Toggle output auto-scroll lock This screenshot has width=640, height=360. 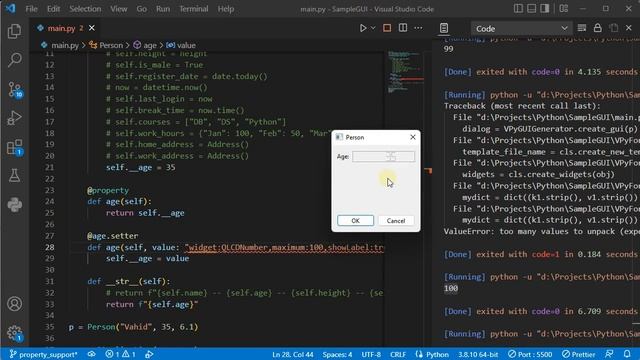597,28
